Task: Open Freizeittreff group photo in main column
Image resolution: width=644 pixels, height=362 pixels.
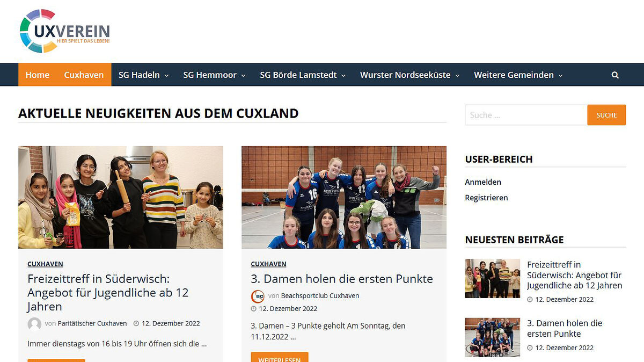Action: (121, 197)
